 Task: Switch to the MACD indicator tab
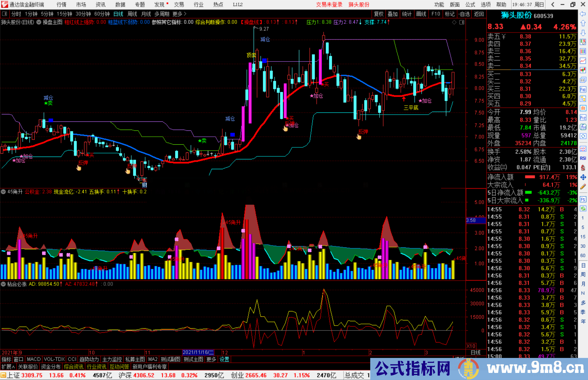pyautogui.click(x=33, y=359)
